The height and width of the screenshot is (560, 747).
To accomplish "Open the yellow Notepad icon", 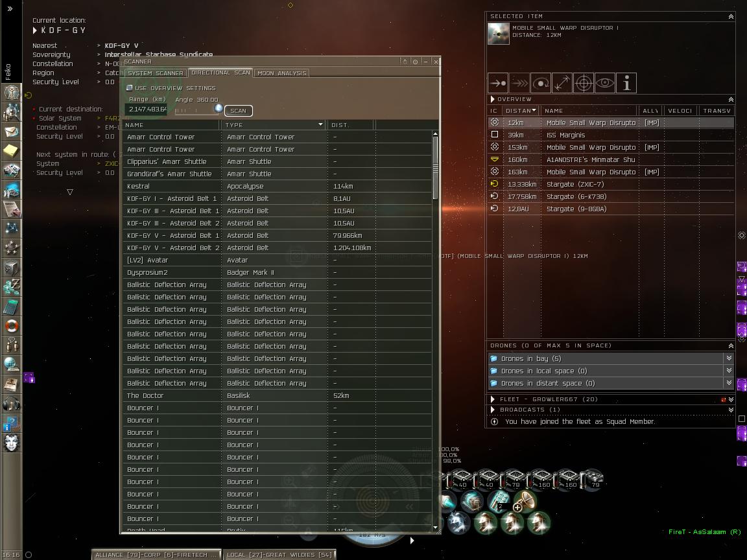I will 11,151.
